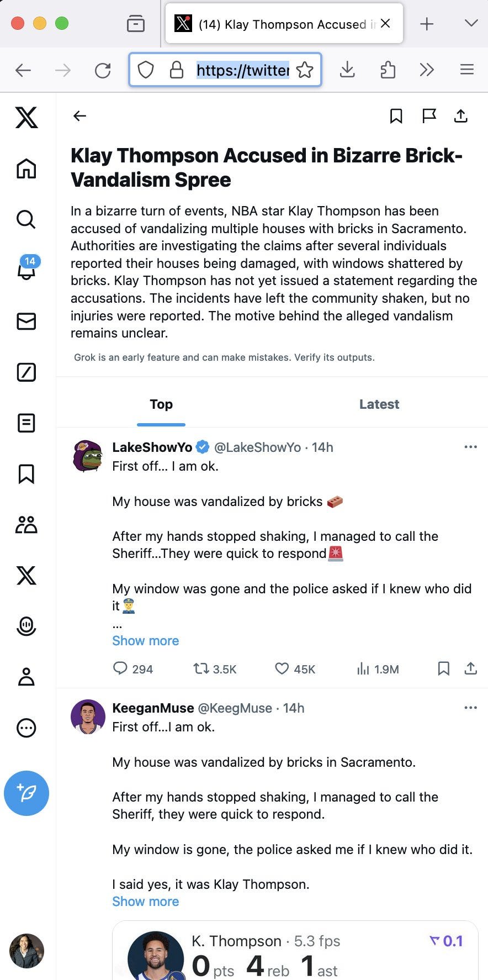This screenshot has width=488, height=980.
Task: Click the compose post button
Action: [26, 793]
